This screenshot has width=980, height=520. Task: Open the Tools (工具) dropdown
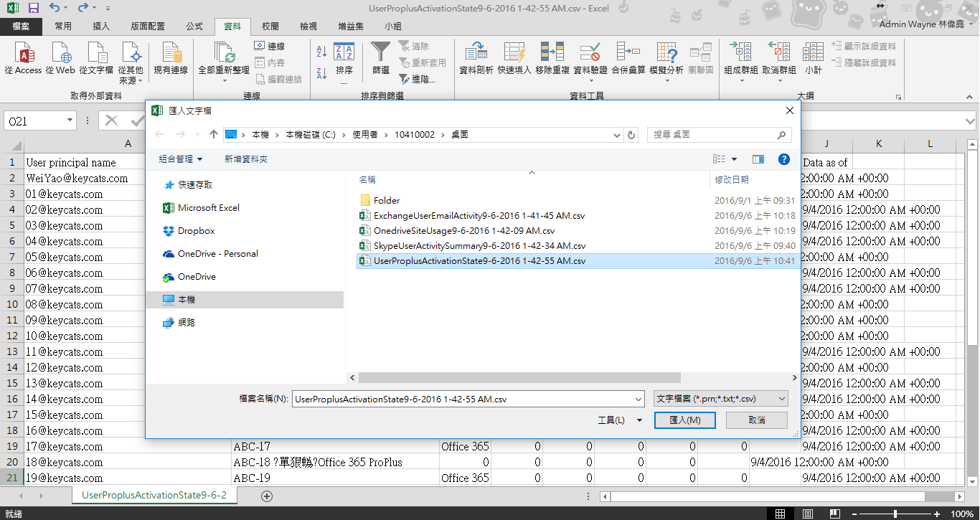tap(620, 420)
